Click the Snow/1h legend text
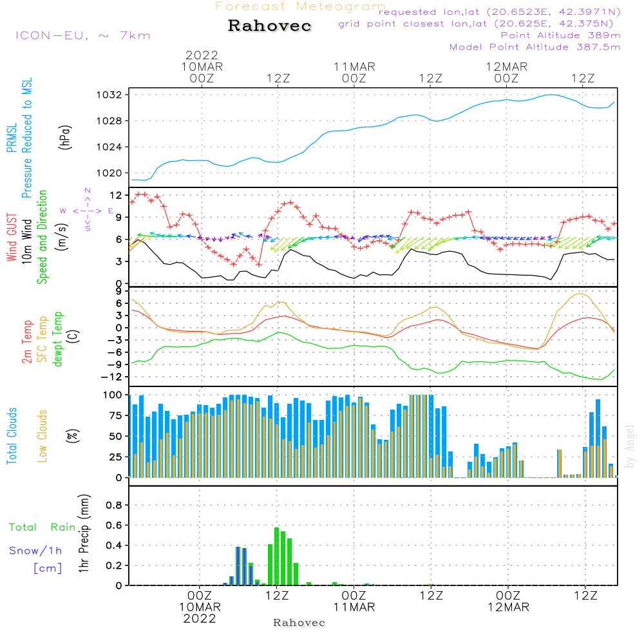This screenshot has width=644, height=644. tap(36, 551)
